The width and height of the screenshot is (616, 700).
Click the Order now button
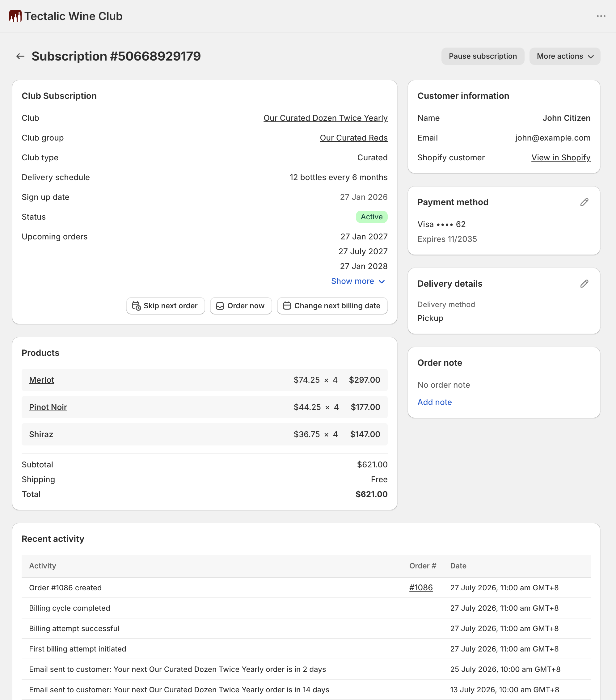coord(241,306)
